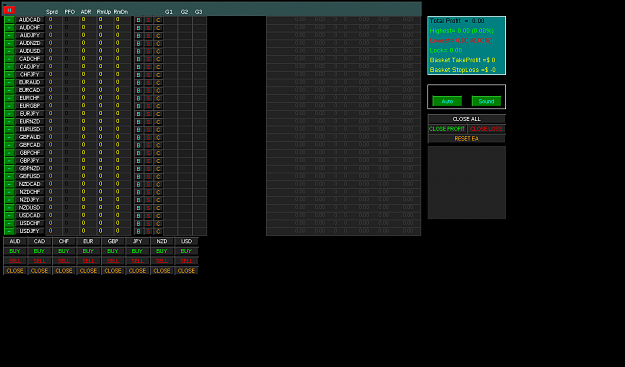The image size is (625, 367).
Task: Toggle the green button beside NZDUSD
Action: tap(9, 208)
